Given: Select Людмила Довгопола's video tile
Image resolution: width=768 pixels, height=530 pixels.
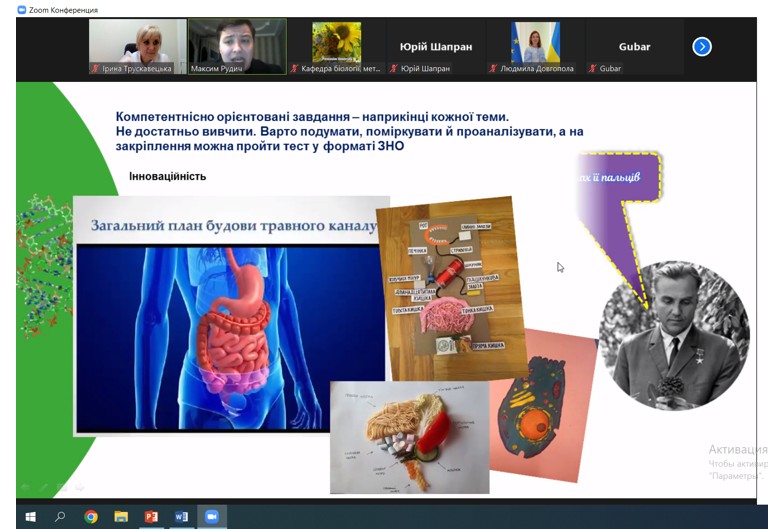Looking at the screenshot, I should (535, 47).
